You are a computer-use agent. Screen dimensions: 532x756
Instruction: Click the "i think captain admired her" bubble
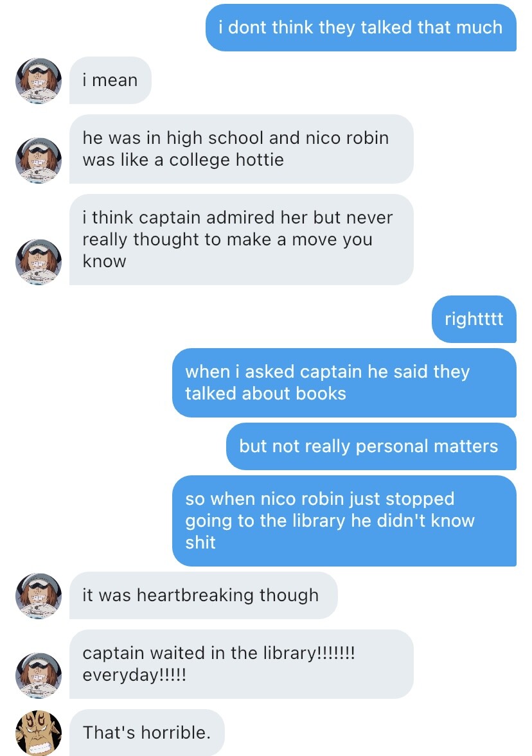click(241, 240)
